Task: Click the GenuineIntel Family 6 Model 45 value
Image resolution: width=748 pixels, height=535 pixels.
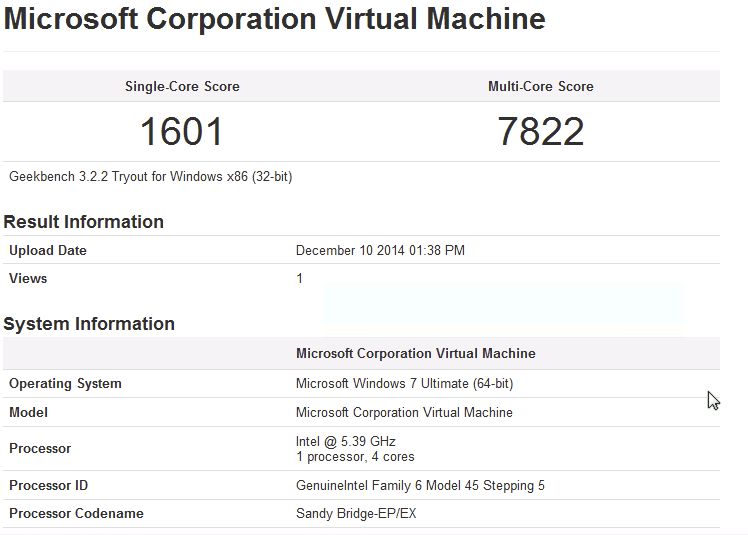Action: (x=420, y=486)
